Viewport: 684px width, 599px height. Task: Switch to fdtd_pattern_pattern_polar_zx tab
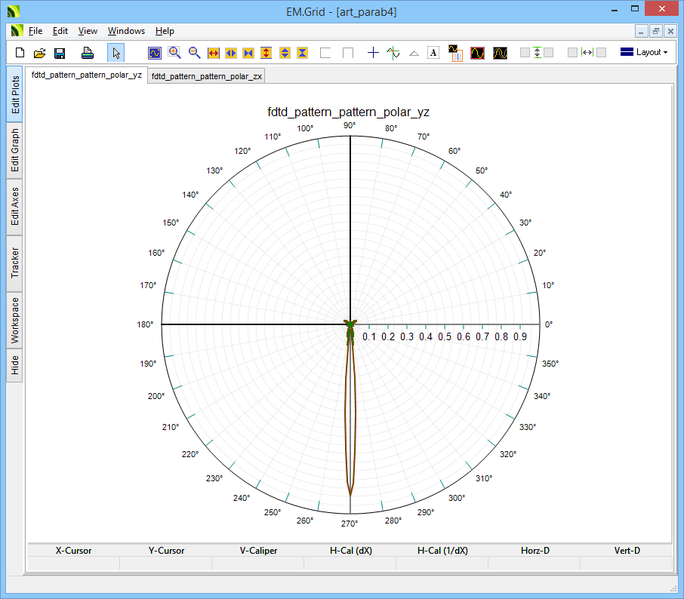tap(207, 76)
